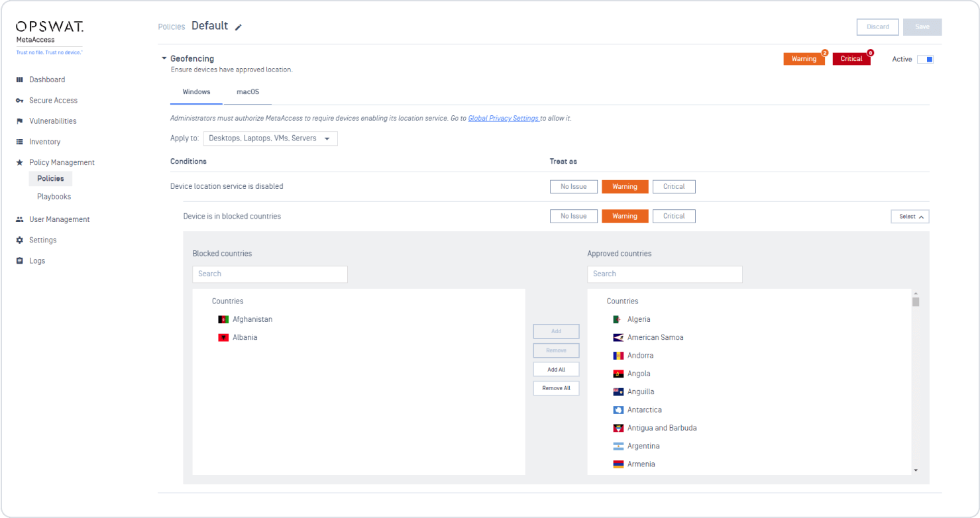
Task: Click the Policies breadcrumb link
Action: (172, 27)
